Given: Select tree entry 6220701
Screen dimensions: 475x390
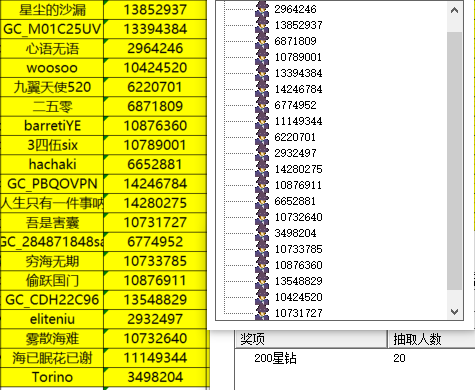Looking at the screenshot, I should tap(295, 137).
